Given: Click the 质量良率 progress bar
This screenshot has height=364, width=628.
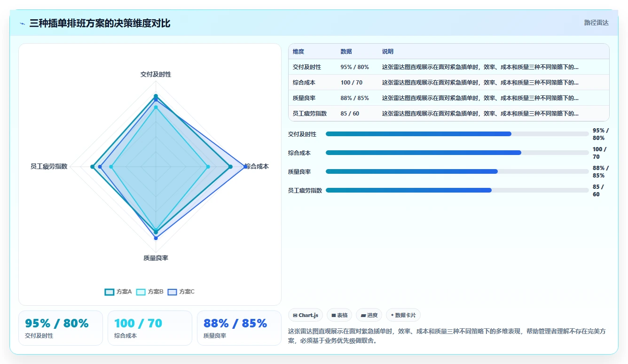Looking at the screenshot, I should (x=457, y=171).
